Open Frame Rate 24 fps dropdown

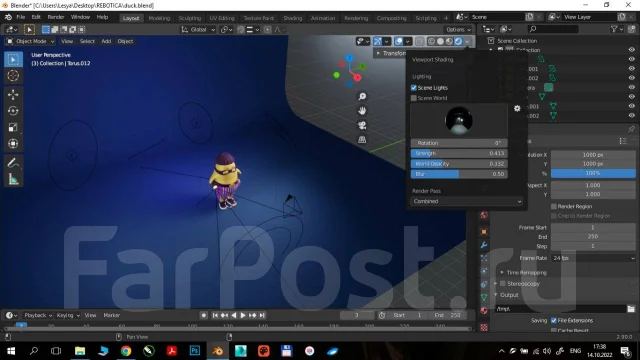593,258
